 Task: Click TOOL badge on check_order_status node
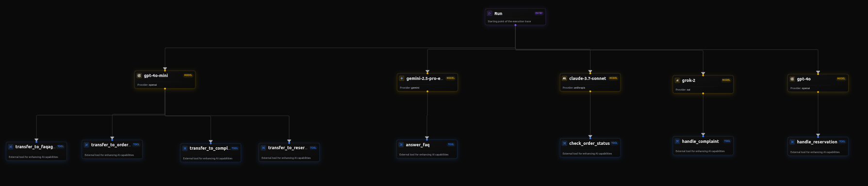tap(614, 143)
